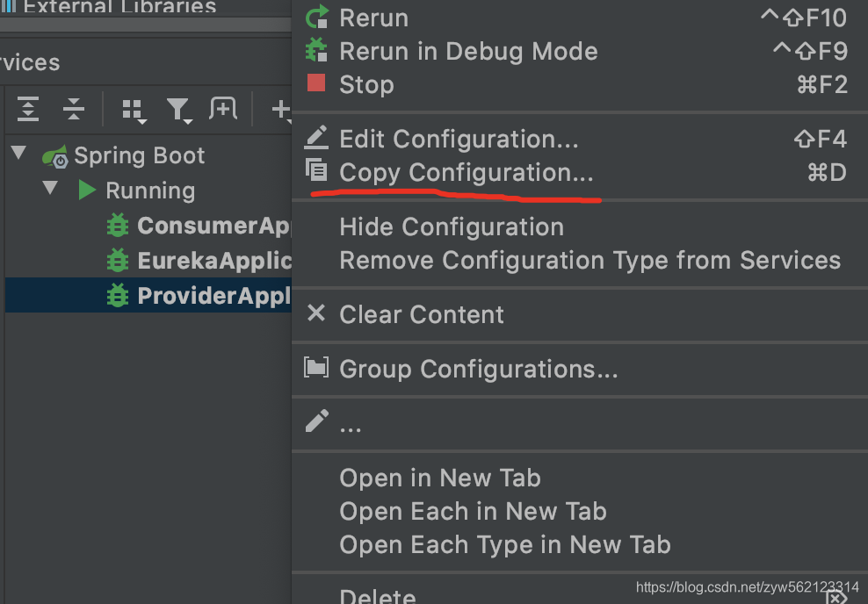The image size is (868, 604).
Task: Choose Copy Configuration... menu entry
Action: tap(580, 172)
